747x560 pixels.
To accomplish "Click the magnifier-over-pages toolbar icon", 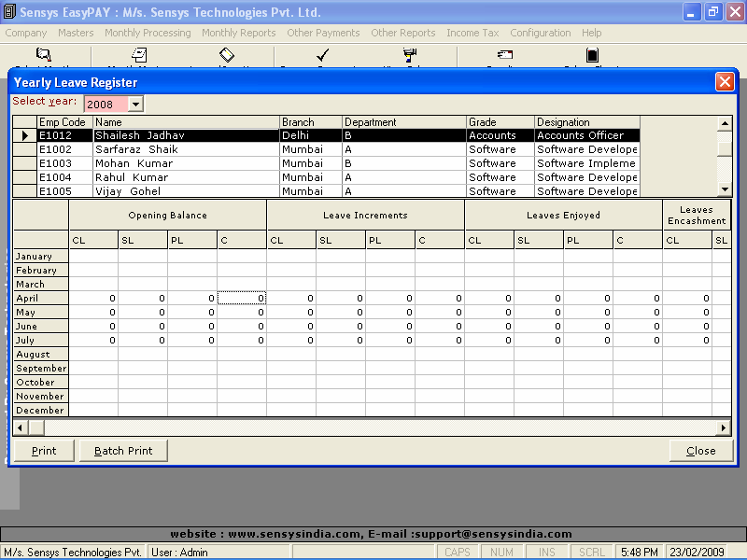I will (x=43, y=54).
